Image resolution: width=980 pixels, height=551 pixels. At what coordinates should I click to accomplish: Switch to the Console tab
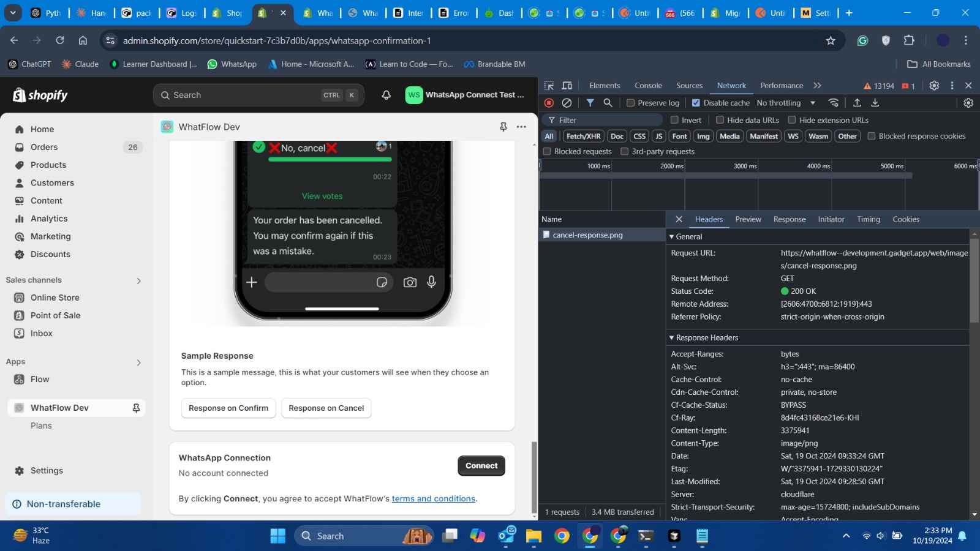pyautogui.click(x=648, y=86)
